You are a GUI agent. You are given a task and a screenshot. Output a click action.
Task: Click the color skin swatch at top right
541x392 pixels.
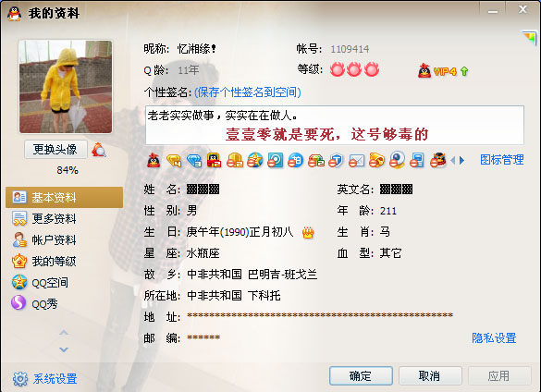[x=529, y=37]
